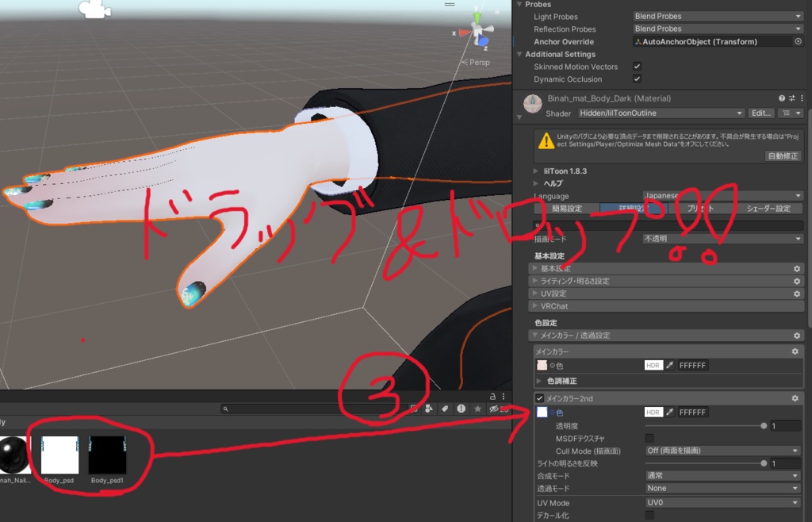812x522 pixels.
Task: Open the Project panel three-dot menu
Action: 503,396
